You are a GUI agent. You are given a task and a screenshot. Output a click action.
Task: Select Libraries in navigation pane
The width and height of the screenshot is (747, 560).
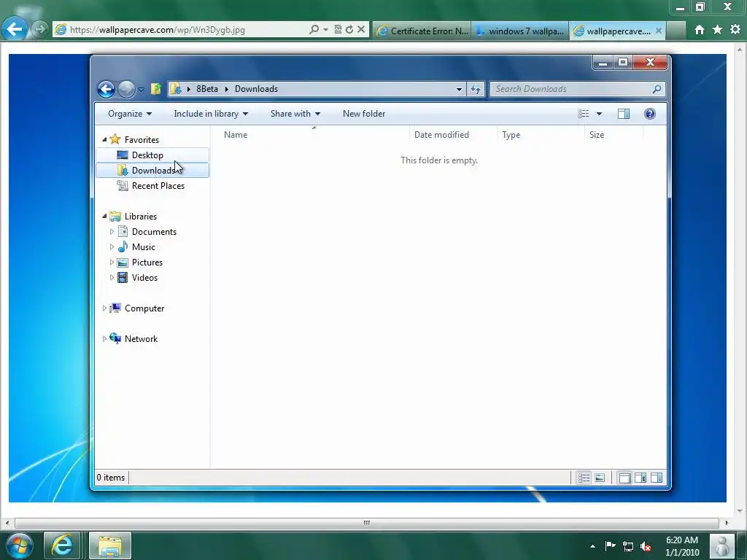pos(141,216)
